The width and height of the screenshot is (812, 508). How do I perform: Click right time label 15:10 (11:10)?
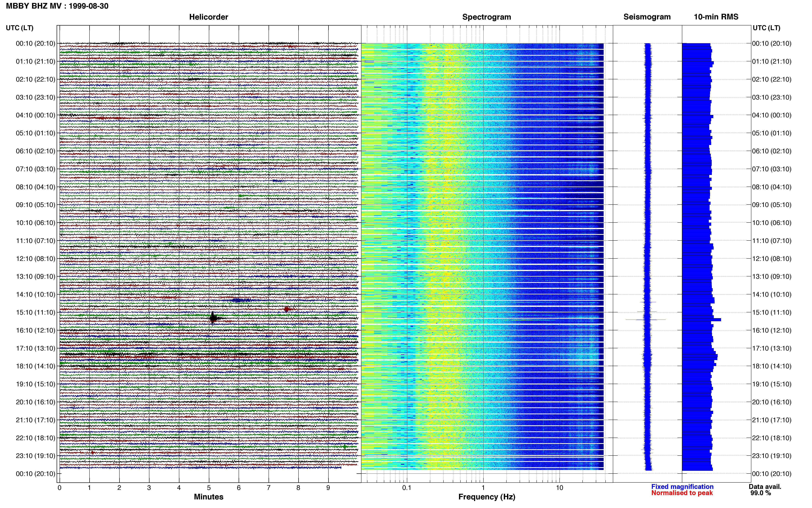coord(772,312)
